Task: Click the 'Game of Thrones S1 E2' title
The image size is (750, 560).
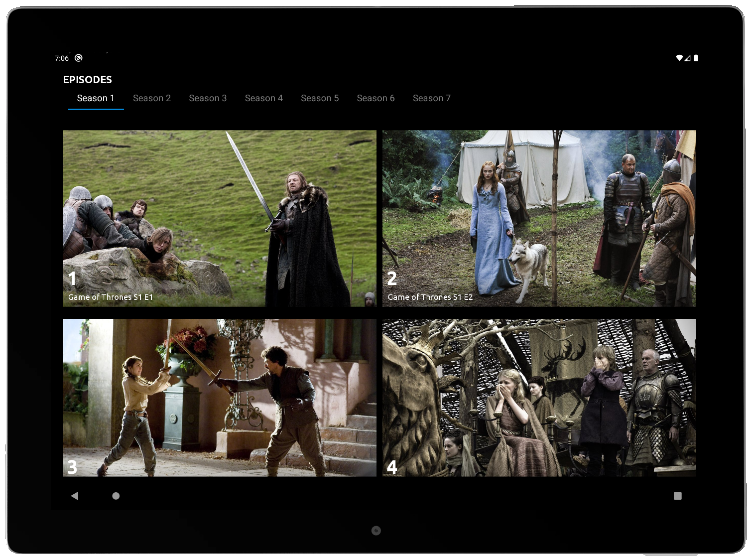Action: click(x=430, y=297)
